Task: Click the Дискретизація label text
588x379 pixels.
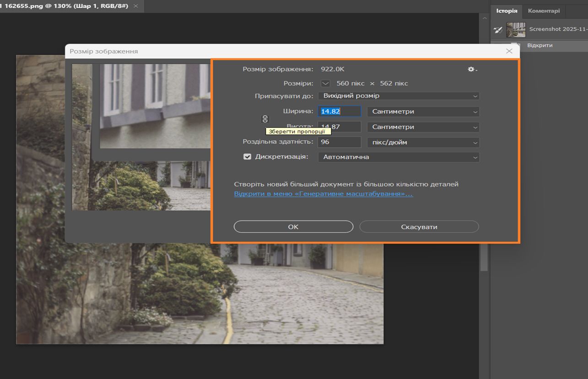Action: pos(282,157)
